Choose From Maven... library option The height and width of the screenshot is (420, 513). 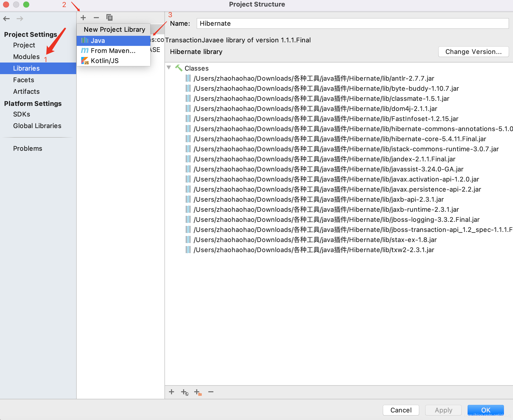pos(113,51)
